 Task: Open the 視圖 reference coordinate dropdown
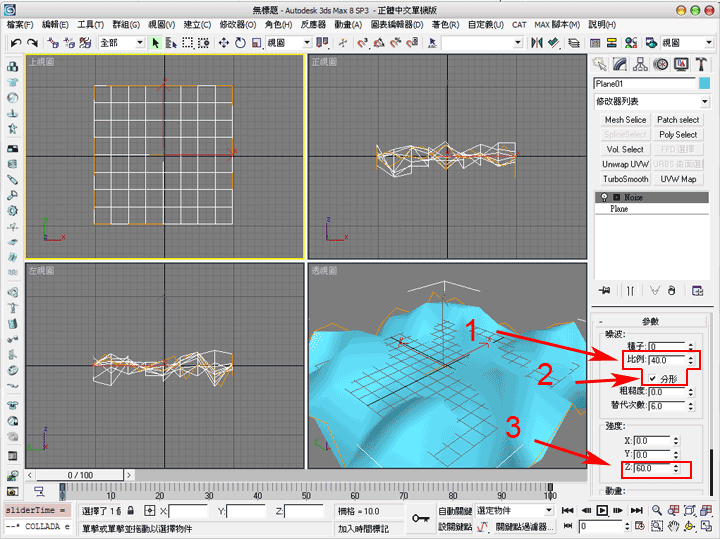[289, 43]
